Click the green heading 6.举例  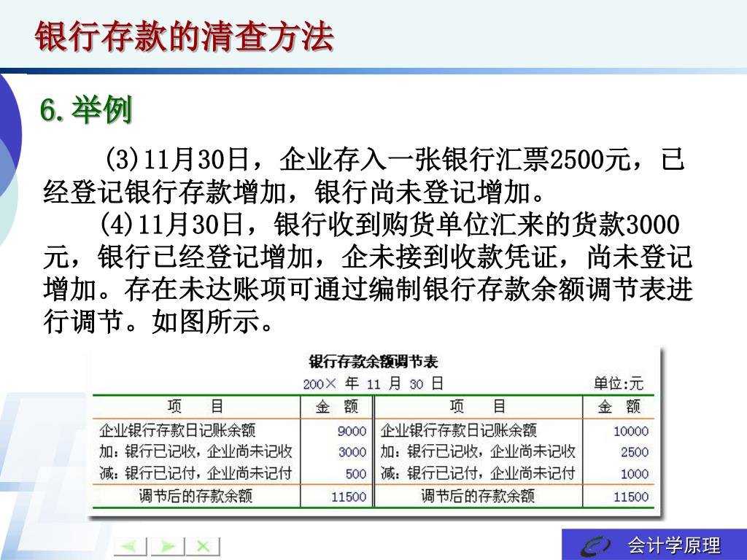tap(86, 109)
